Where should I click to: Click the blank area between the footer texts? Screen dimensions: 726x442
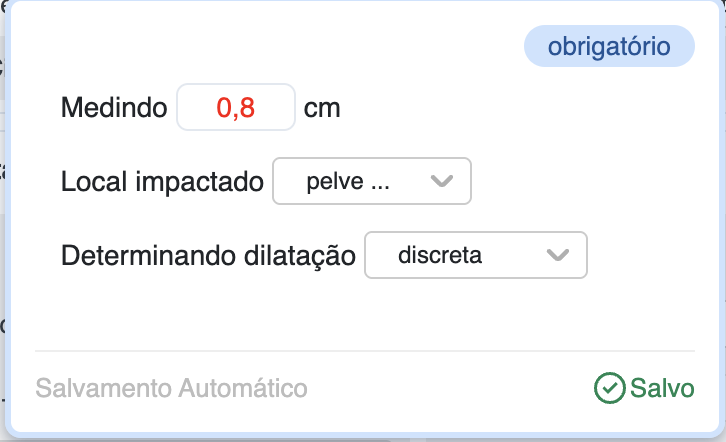click(450, 388)
